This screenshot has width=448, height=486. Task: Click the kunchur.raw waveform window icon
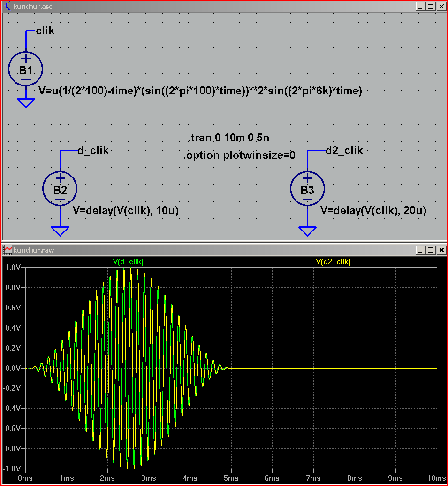(x=8, y=250)
